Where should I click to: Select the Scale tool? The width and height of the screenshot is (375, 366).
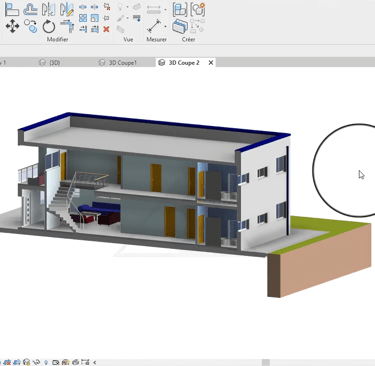click(95, 18)
